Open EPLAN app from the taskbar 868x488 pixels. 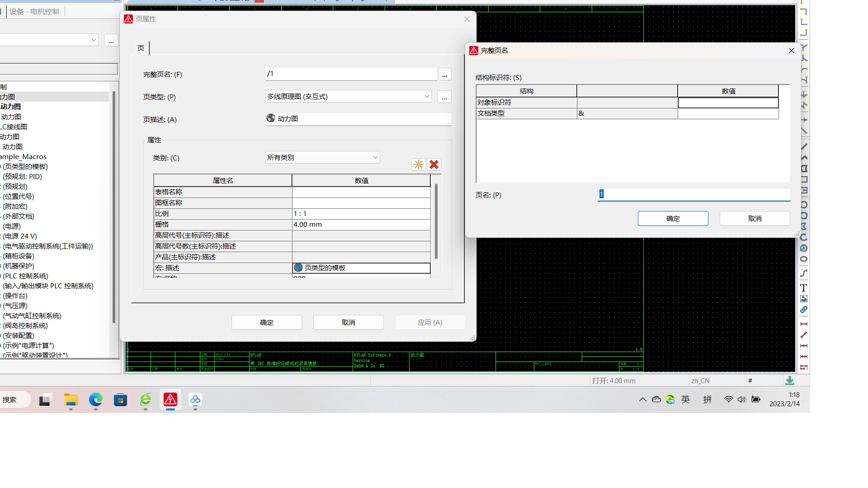pos(170,399)
